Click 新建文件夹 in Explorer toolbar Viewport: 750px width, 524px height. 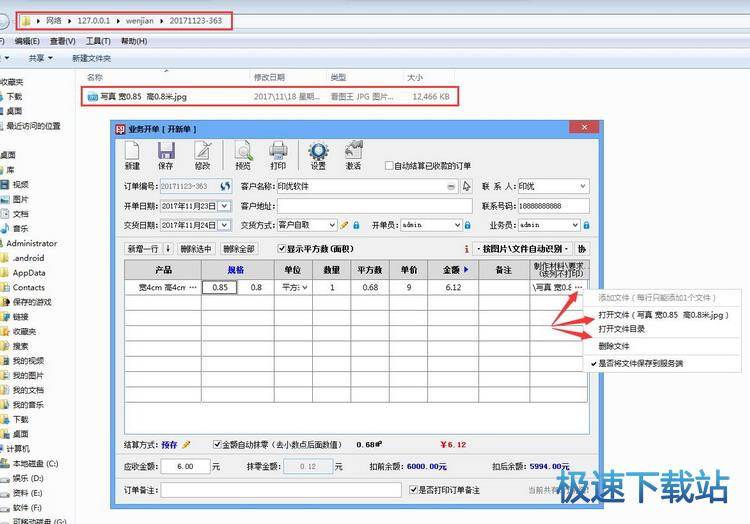click(91, 58)
